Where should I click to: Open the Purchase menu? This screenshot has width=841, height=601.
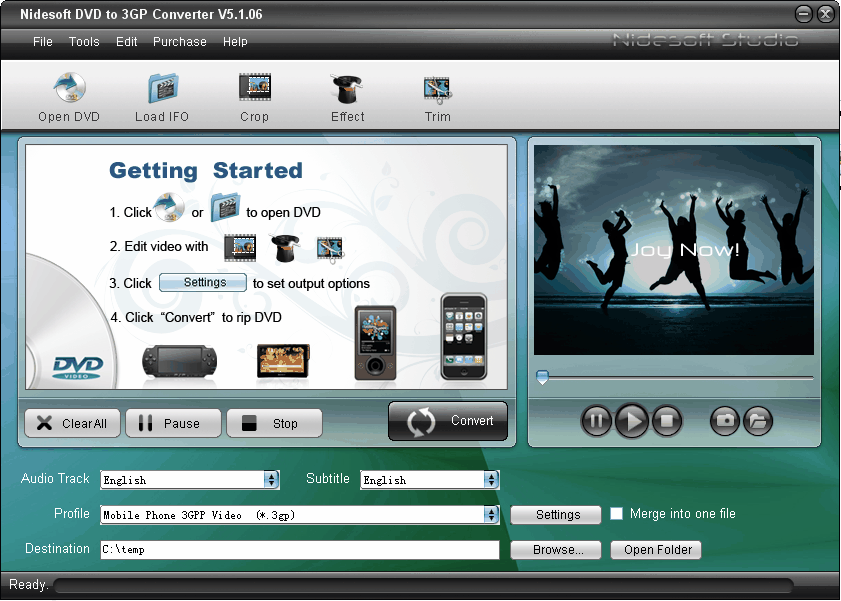click(x=180, y=42)
